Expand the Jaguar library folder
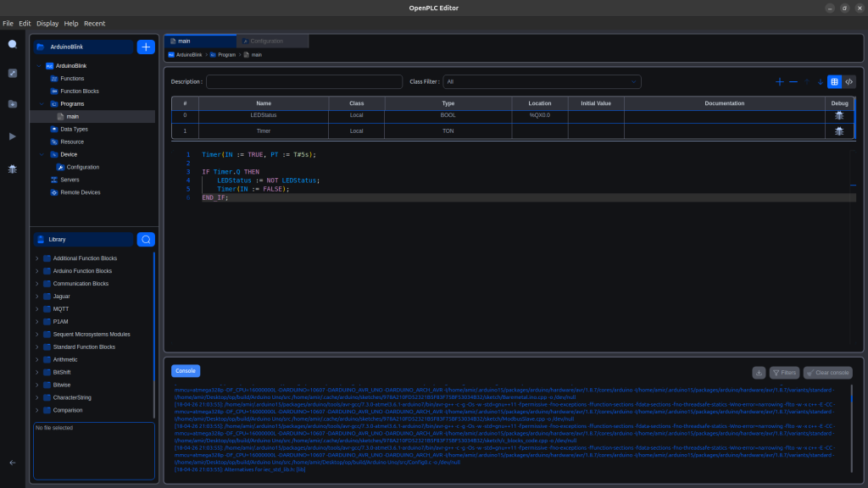 [x=37, y=297]
